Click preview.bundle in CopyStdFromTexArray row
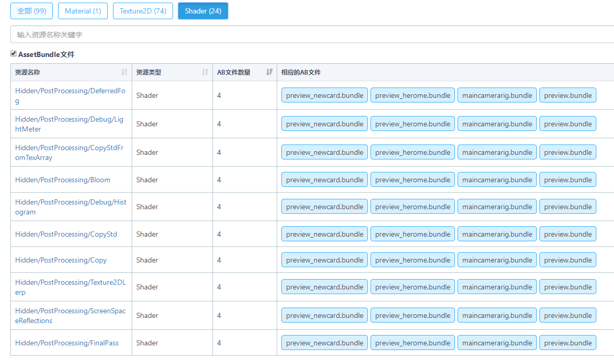614x364 pixels. [x=568, y=152]
